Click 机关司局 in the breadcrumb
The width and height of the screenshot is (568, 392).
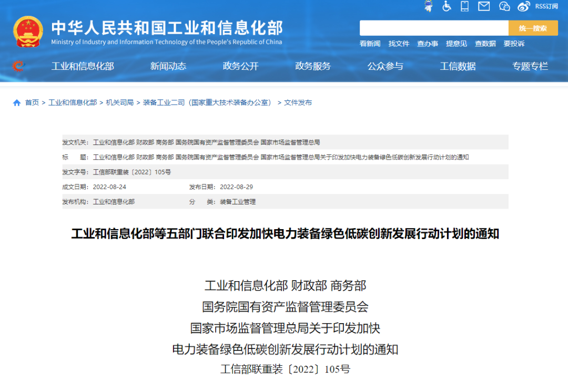119,102
